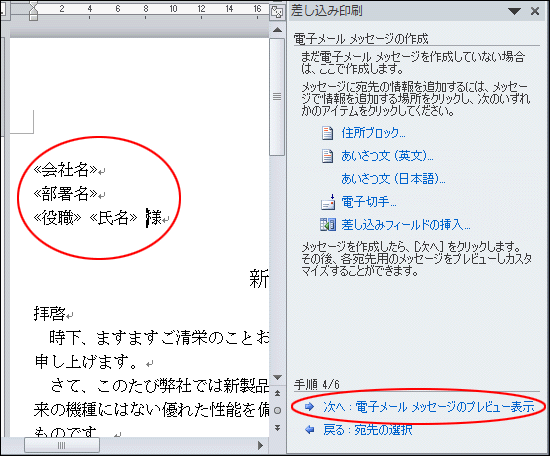This screenshot has width=550, height=456.
Task: Toggle the ruler display button above the scrollbar
Action: [x=277, y=13]
